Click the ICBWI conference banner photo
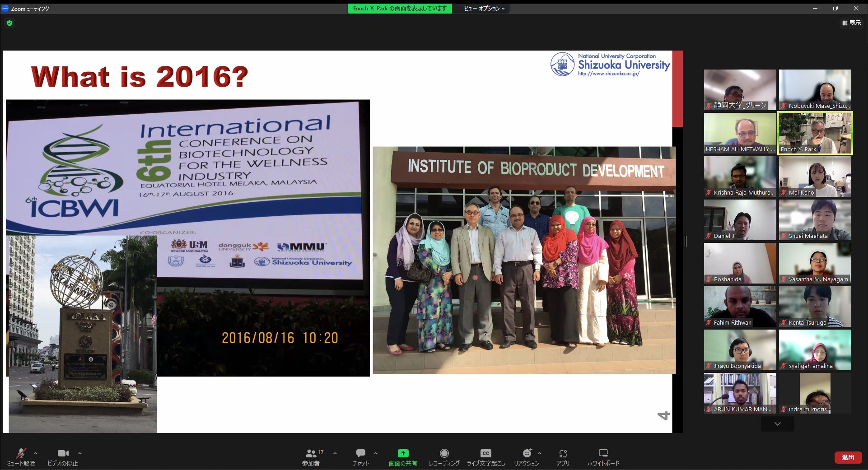Viewport: 868px width, 470px height. click(x=187, y=238)
